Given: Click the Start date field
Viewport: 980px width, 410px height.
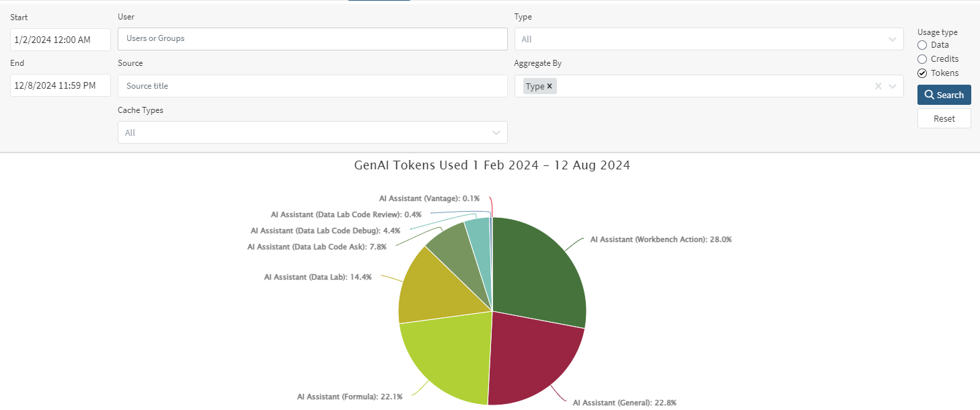Looking at the screenshot, I should (60, 40).
